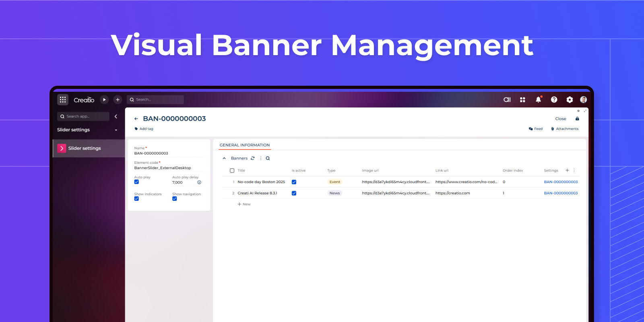Open the notifications bell
644x322 pixels.
coord(538,99)
